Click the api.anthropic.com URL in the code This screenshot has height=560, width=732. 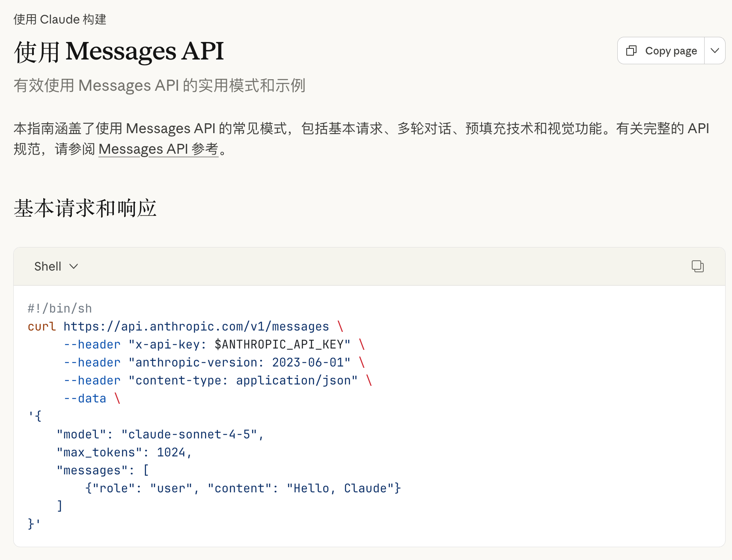pyautogui.click(x=196, y=327)
